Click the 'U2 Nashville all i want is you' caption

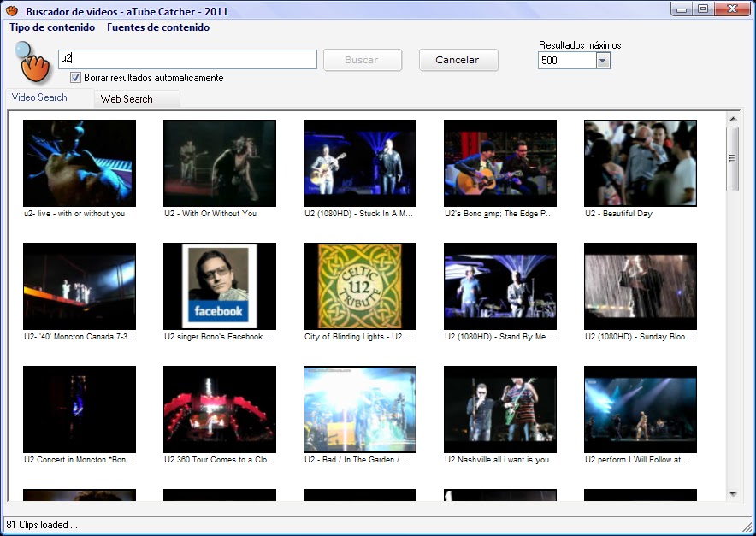click(x=497, y=460)
